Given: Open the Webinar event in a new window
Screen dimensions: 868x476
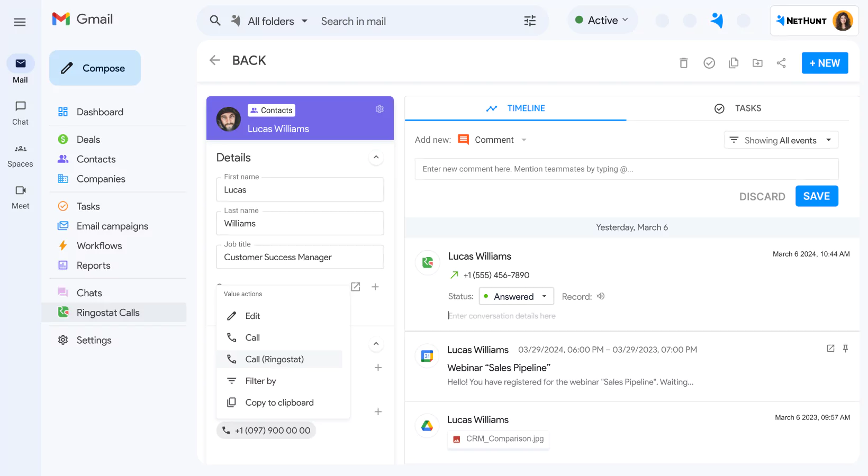Looking at the screenshot, I should (829, 349).
